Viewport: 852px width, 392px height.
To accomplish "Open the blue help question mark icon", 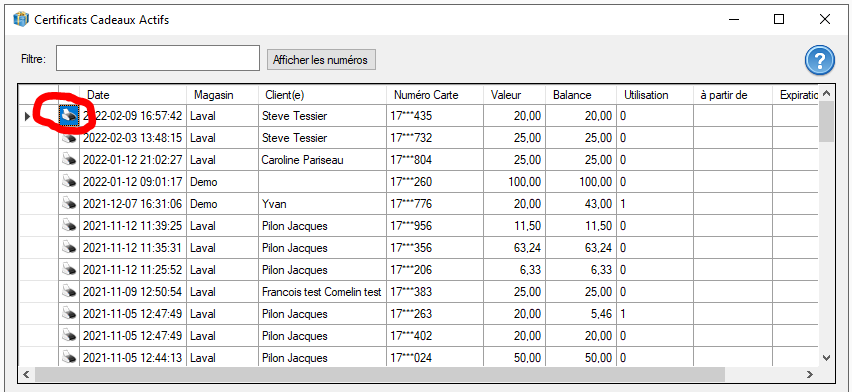I will point(819,60).
